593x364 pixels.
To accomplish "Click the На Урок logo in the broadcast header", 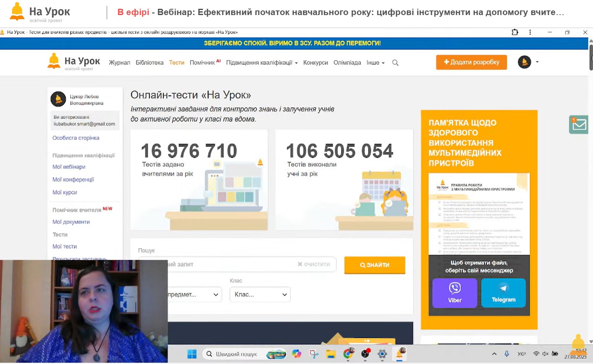I will [x=40, y=13].
